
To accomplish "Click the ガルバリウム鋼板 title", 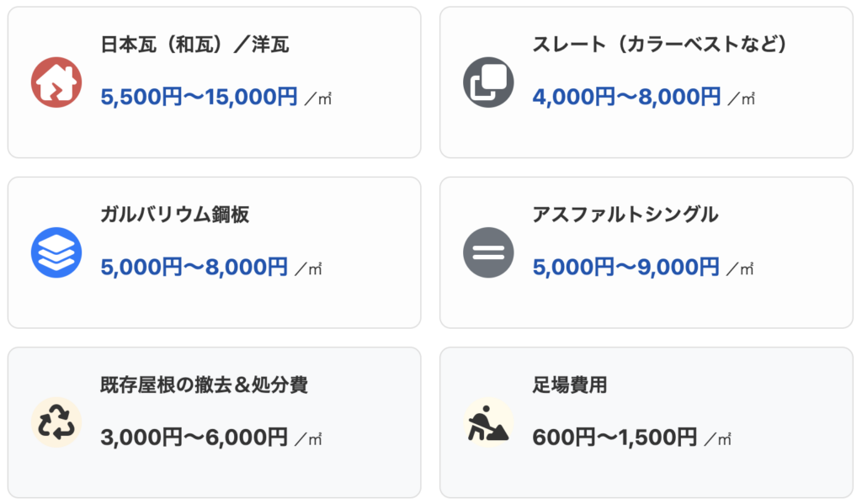I will tap(174, 215).
